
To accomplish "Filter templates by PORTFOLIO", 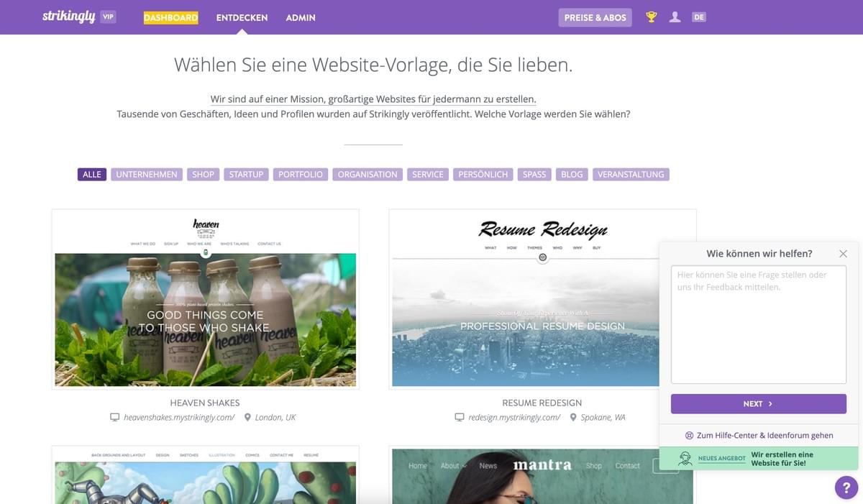I will [x=301, y=175].
